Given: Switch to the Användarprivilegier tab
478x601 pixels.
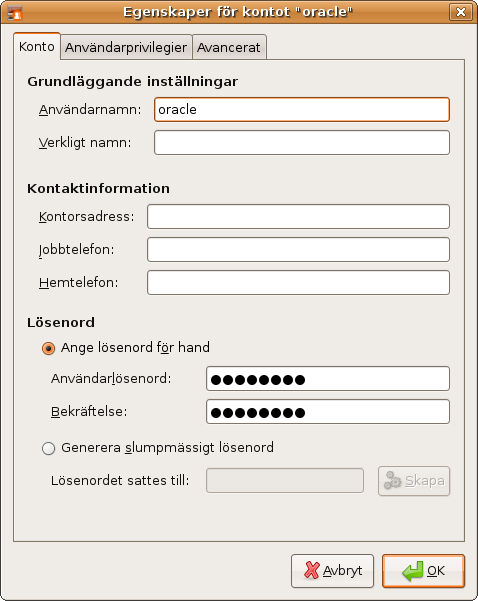Looking at the screenshot, I should coord(126,47).
